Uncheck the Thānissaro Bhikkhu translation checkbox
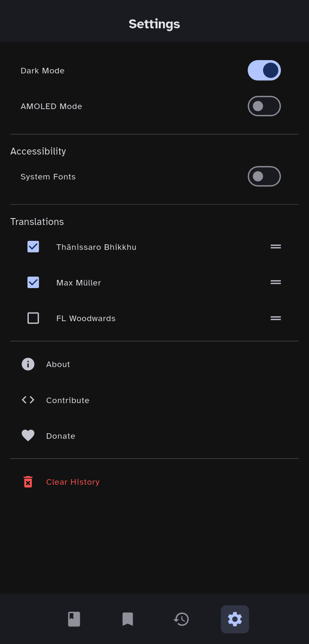Viewport: 309px width, 644px height. [33, 247]
